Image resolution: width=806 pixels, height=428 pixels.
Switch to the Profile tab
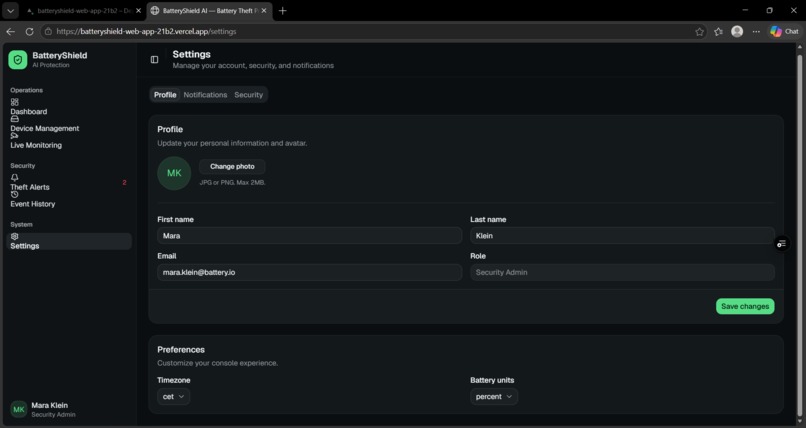[x=165, y=95]
